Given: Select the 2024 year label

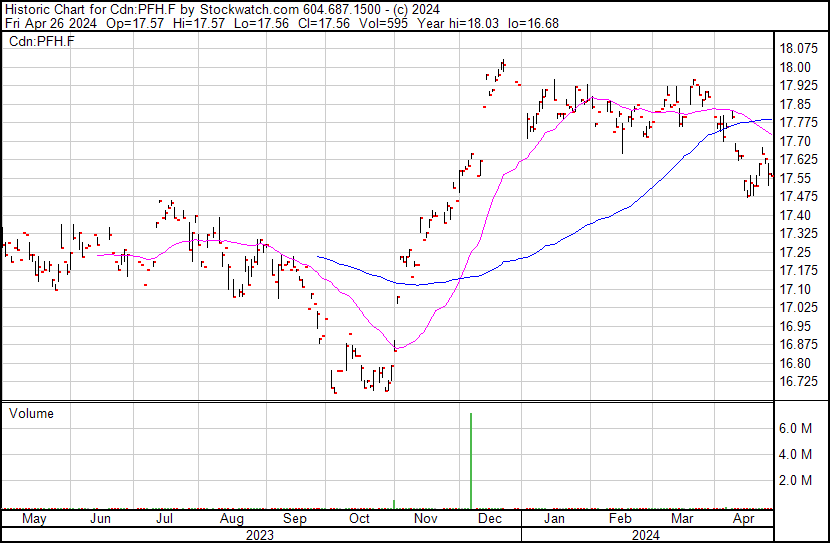Looking at the screenshot, I should pyautogui.click(x=646, y=536).
